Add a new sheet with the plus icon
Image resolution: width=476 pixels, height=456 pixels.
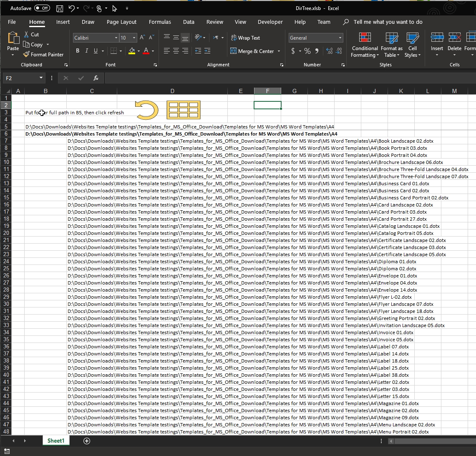click(x=87, y=441)
